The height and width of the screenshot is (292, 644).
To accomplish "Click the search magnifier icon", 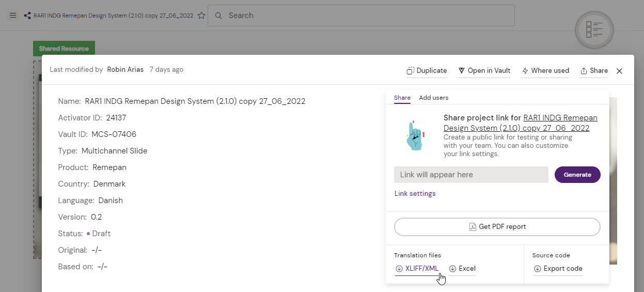I will 218,16.
